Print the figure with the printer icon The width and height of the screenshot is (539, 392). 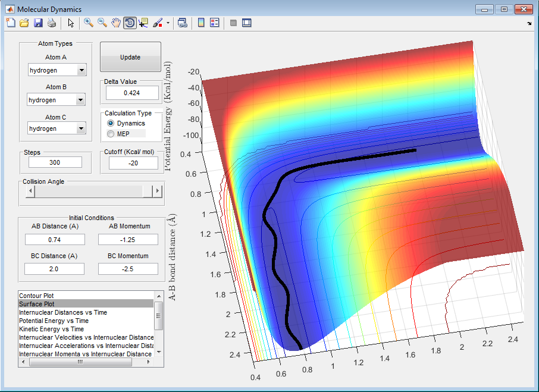(51, 23)
